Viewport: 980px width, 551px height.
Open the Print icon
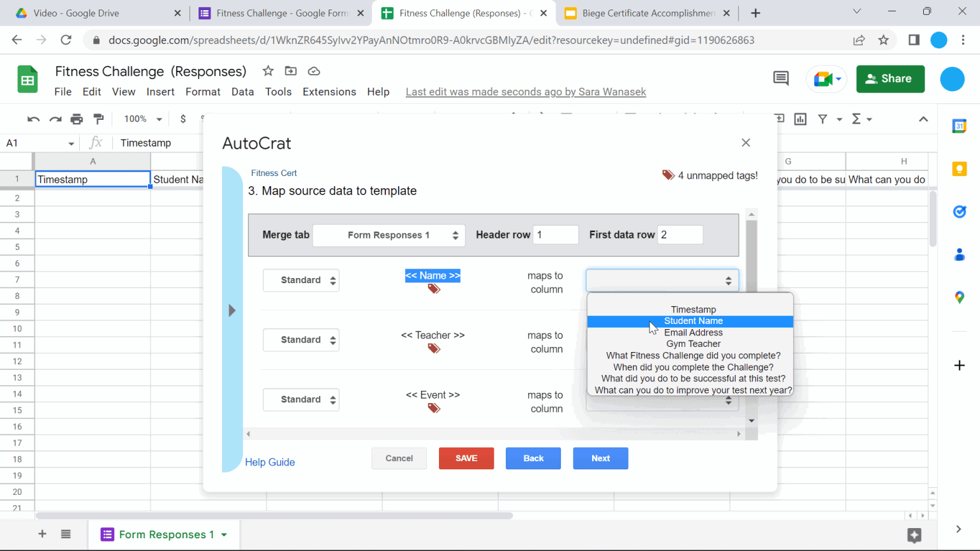point(76,119)
